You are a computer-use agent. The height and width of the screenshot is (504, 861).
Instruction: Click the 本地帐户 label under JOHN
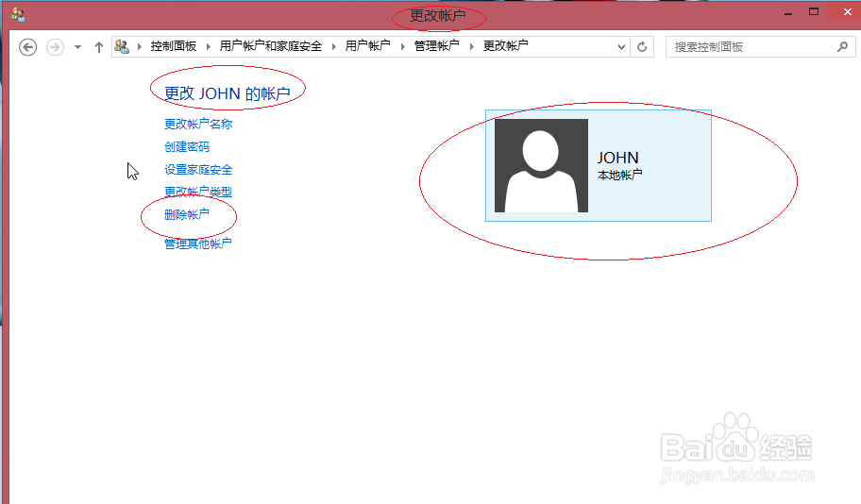pyautogui.click(x=620, y=176)
